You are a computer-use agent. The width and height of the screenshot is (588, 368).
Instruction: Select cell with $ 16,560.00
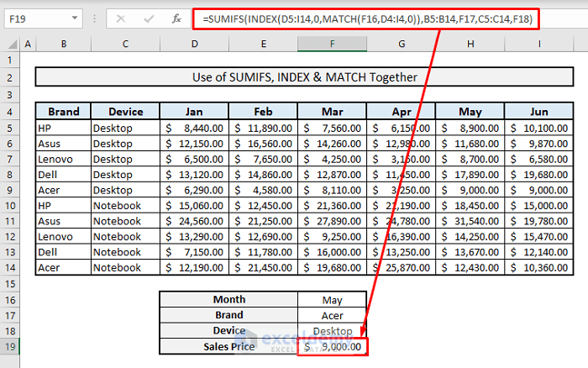coord(263,144)
